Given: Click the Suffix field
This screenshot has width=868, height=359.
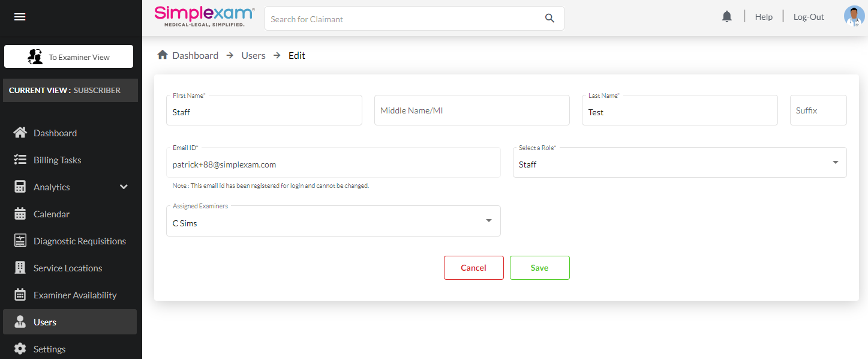Looking at the screenshot, I should point(818,110).
